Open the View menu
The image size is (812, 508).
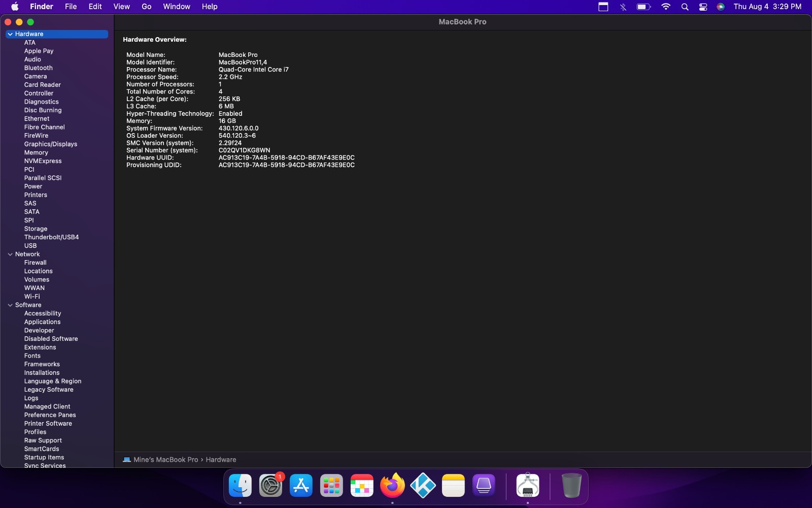click(121, 7)
